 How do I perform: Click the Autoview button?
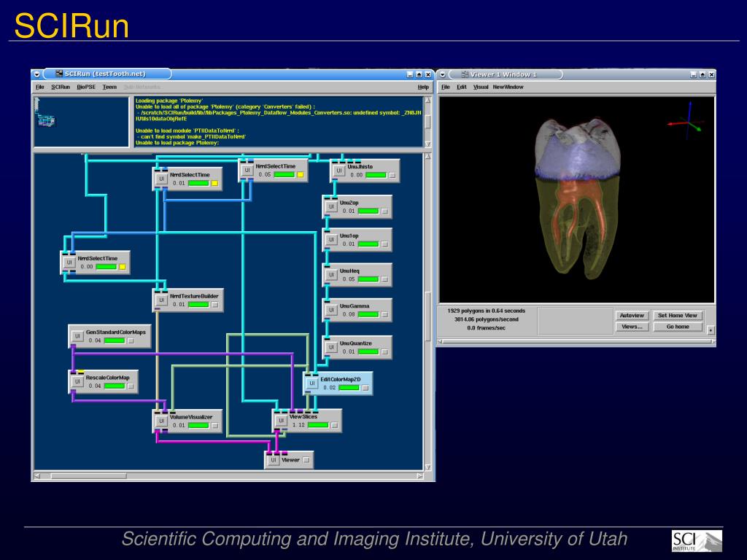(632, 315)
